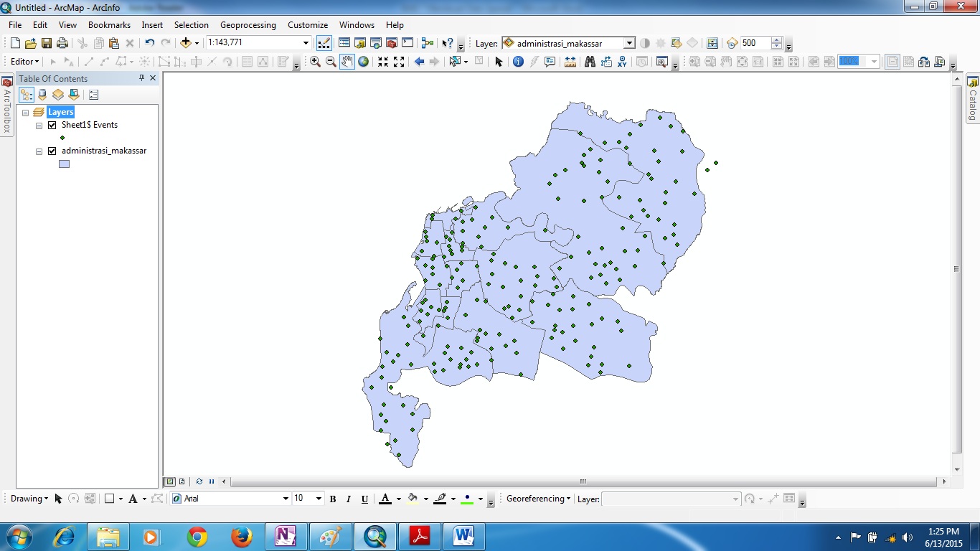
Task: Unpin the Table Of Contents panel
Action: coord(141,78)
